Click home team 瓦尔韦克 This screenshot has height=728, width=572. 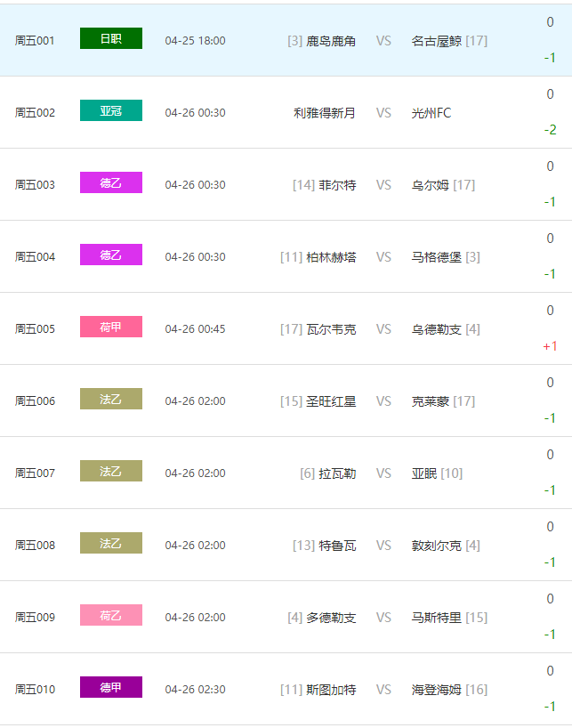(331, 329)
